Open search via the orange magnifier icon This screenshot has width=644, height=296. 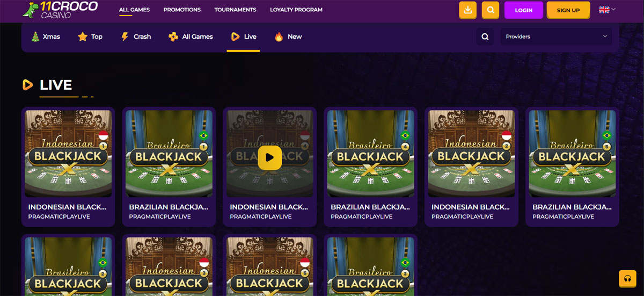point(490,10)
